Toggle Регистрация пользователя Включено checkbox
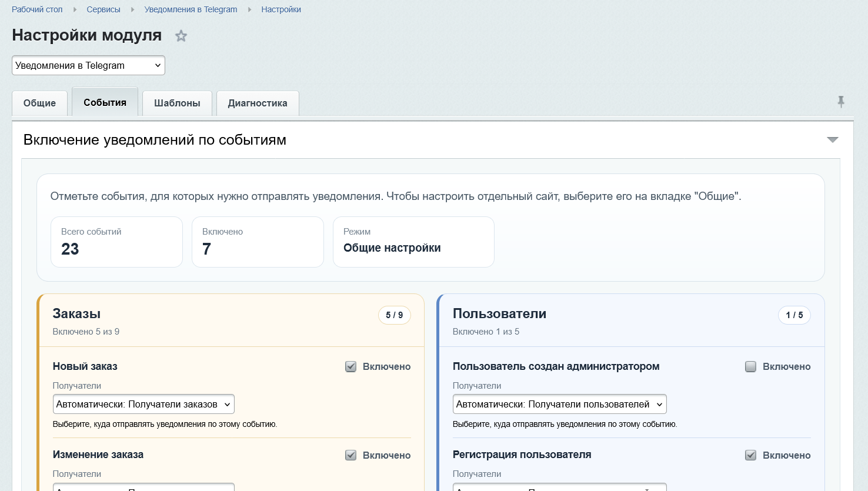The image size is (868, 491). click(x=750, y=455)
